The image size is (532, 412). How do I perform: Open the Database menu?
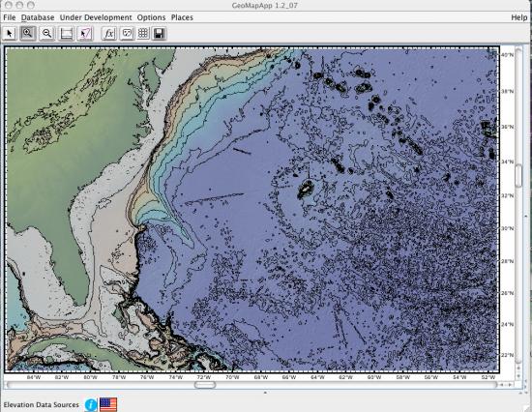pos(38,17)
